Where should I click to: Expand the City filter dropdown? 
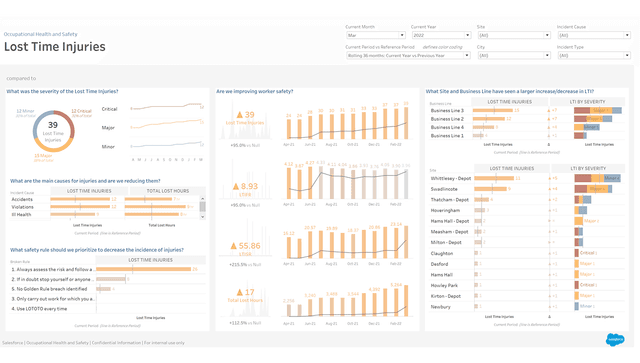[x=514, y=55]
